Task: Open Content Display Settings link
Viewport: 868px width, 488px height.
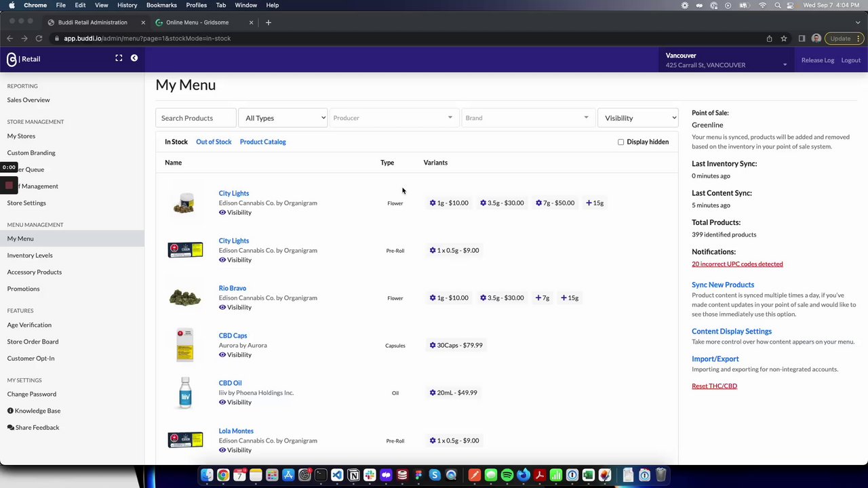Action: click(732, 331)
